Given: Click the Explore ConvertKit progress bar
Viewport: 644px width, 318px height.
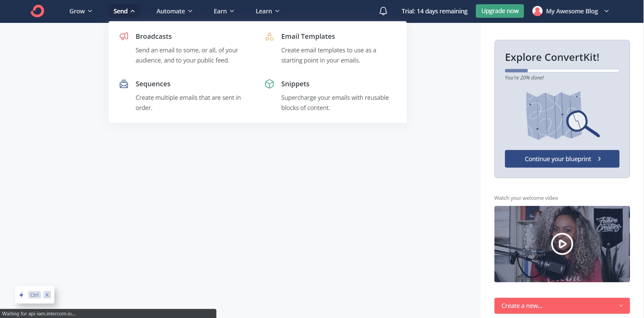Looking at the screenshot, I should pyautogui.click(x=562, y=71).
